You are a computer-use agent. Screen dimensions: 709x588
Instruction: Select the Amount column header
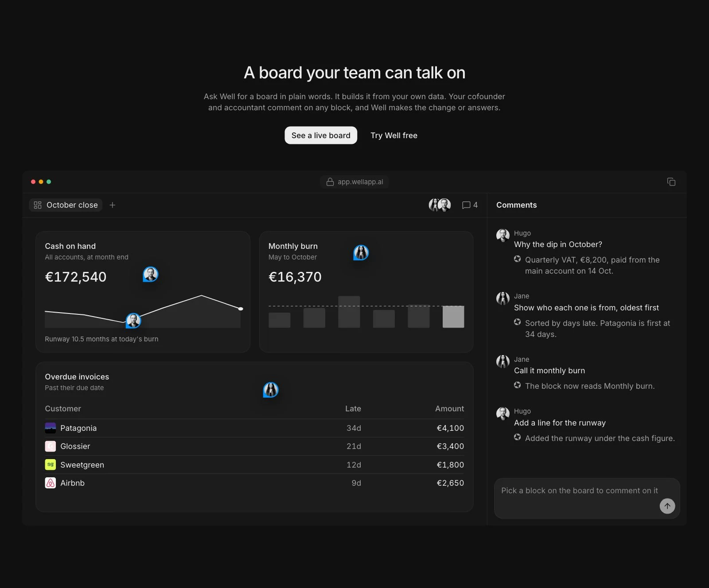[449, 409]
